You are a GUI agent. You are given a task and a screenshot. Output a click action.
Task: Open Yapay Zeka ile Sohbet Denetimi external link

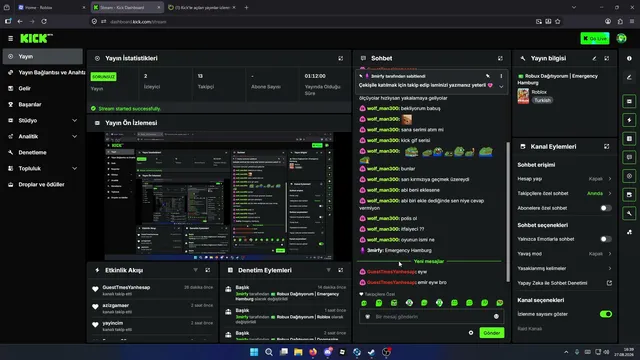pyautogui.click(x=609, y=283)
